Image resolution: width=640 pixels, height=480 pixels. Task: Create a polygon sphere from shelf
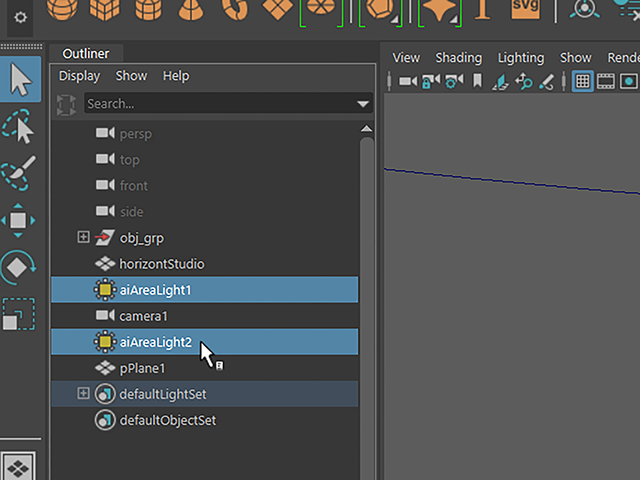tap(62, 10)
